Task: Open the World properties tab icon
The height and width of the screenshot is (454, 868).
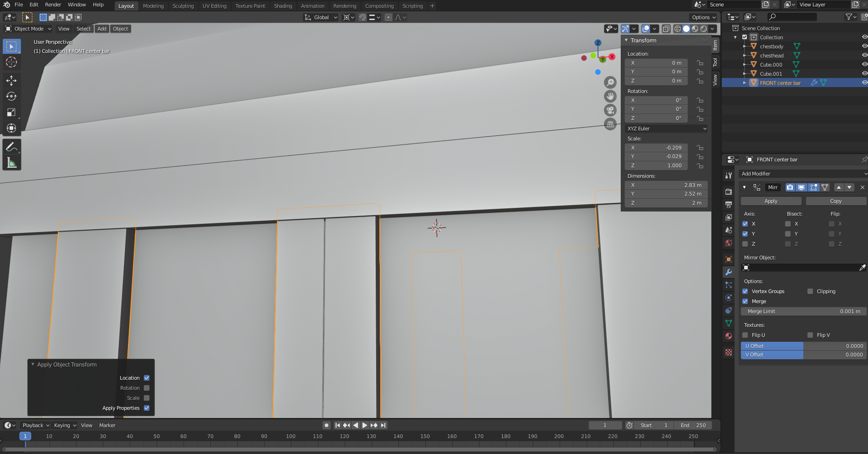Action: (x=729, y=243)
